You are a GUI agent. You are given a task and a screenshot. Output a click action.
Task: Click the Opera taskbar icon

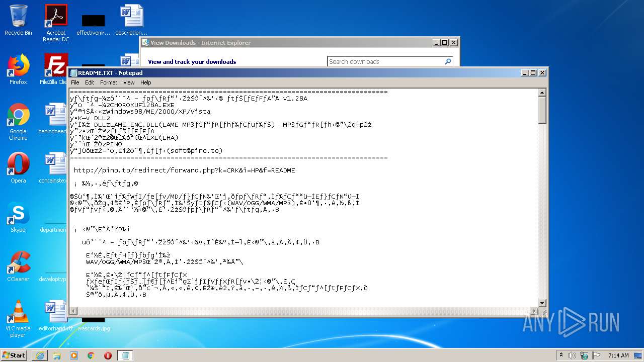coord(108,355)
